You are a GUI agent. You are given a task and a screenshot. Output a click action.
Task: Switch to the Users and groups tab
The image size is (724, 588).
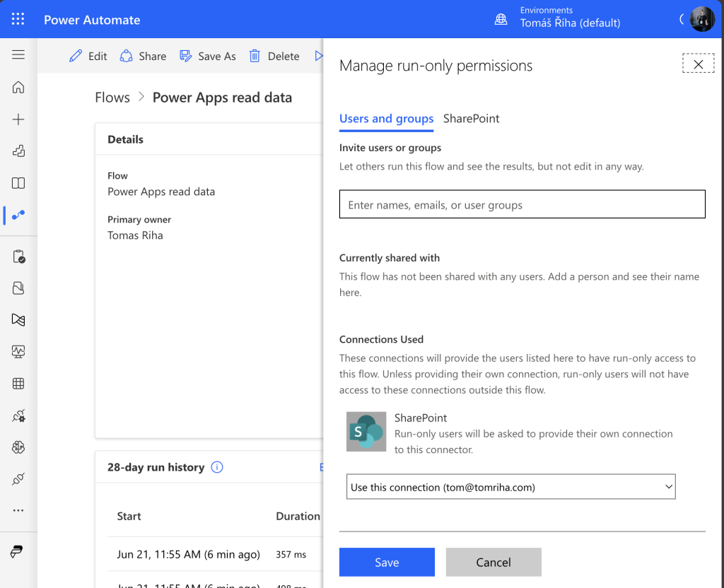[387, 119]
